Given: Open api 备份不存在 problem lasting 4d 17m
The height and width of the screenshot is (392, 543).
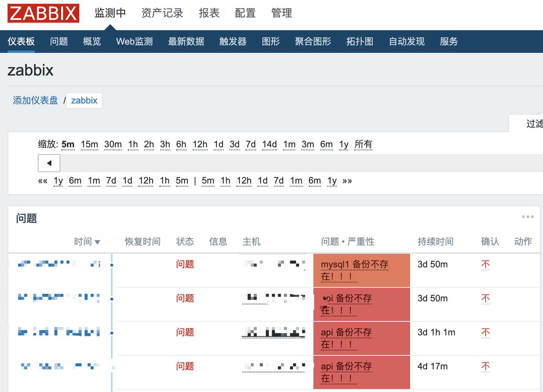Looking at the screenshot, I should [346, 372].
